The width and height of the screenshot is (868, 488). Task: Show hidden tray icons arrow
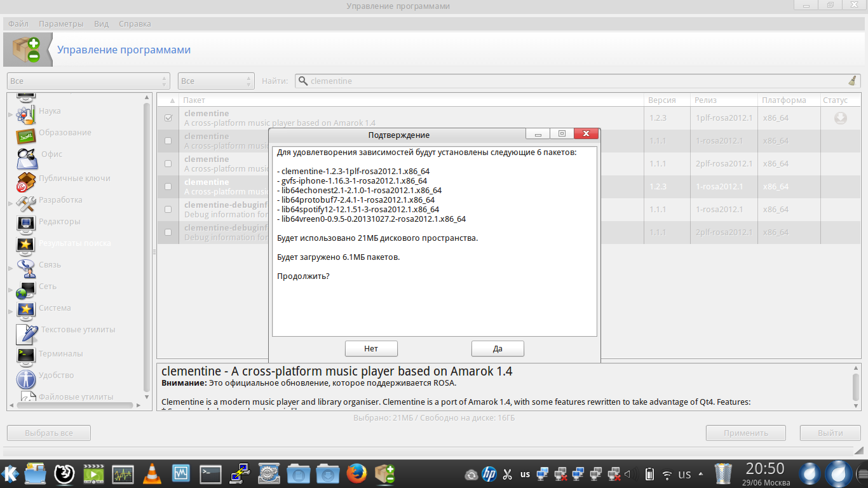click(701, 474)
